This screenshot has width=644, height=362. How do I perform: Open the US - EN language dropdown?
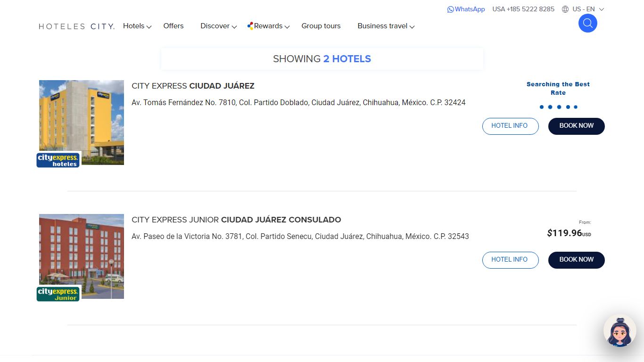pos(588,9)
